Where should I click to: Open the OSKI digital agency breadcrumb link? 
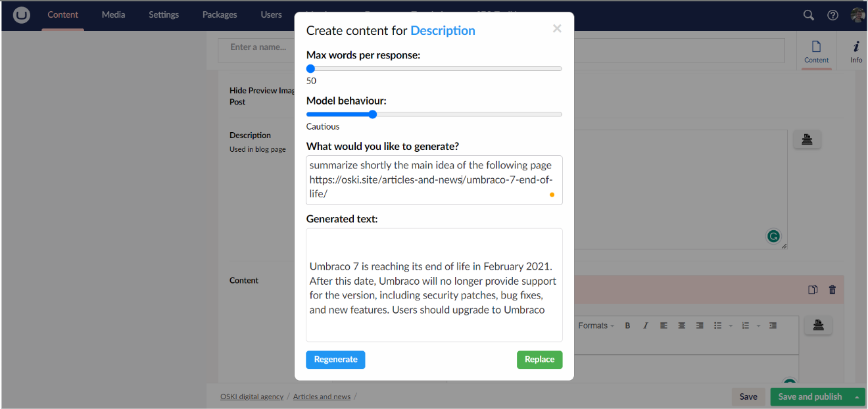click(x=252, y=397)
